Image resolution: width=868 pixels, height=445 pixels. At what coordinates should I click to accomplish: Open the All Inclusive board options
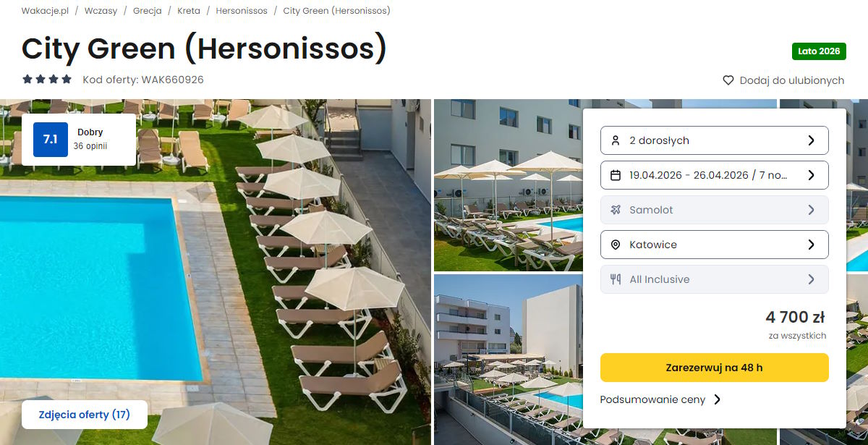click(715, 279)
